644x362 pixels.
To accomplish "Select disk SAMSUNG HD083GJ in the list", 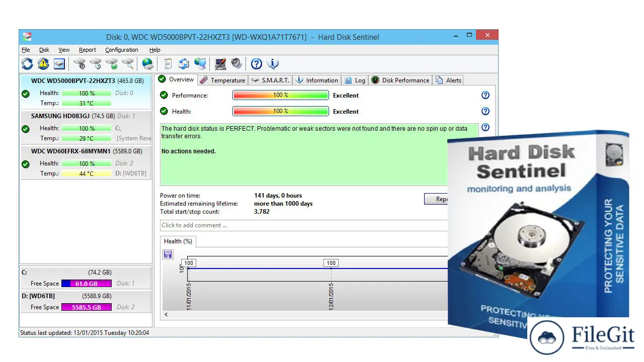I will [x=86, y=127].
